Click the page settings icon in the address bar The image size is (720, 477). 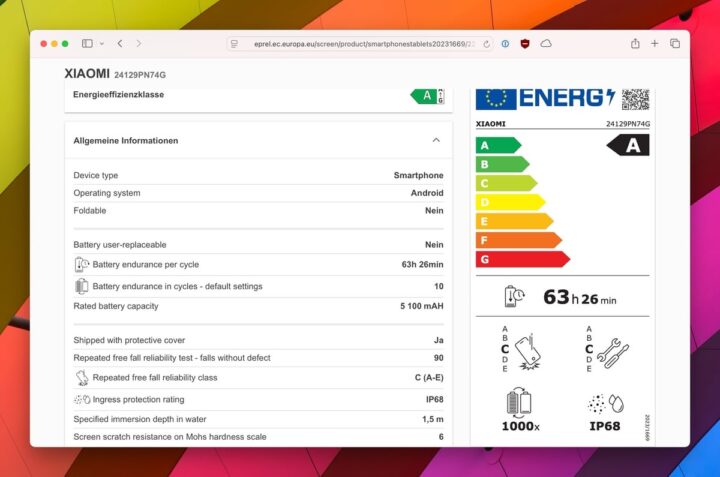(234, 44)
